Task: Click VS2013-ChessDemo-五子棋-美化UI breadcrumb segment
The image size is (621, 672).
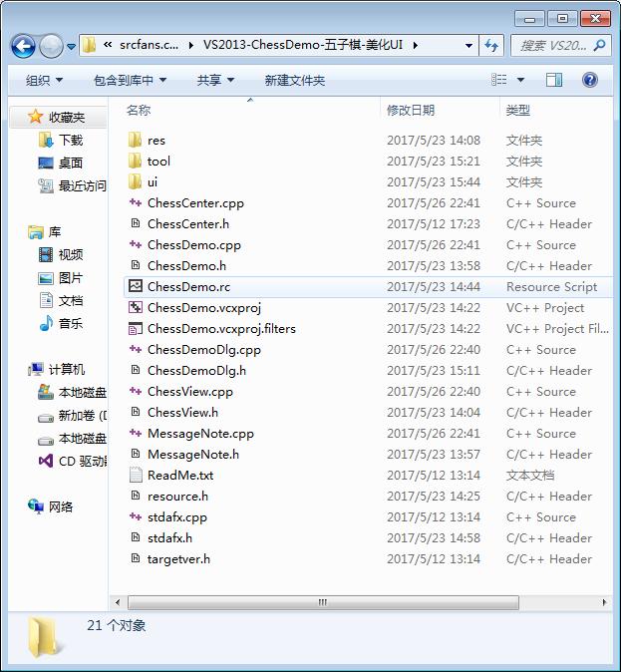Action: click(303, 45)
